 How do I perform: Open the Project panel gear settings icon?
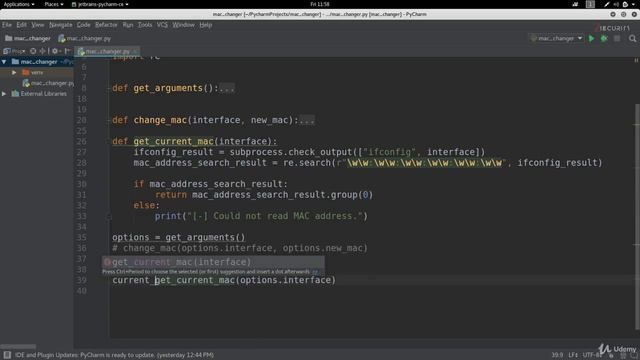tap(55, 51)
